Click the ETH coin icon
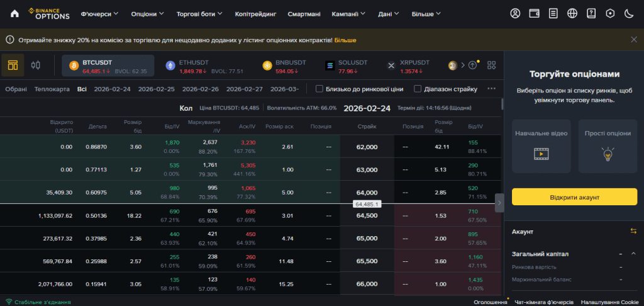This screenshot has height=306, width=644. (170, 66)
